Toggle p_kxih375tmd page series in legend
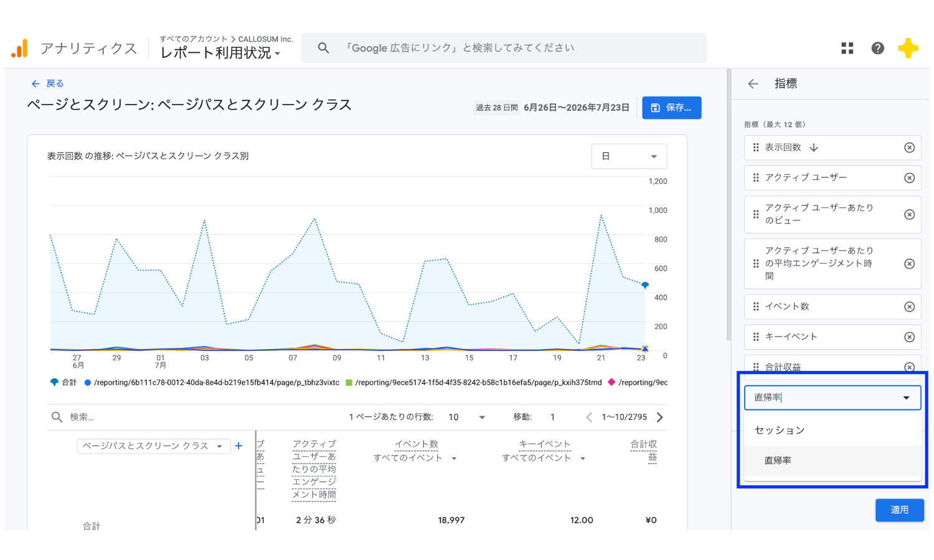934x560 pixels. pyautogui.click(x=474, y=383)
